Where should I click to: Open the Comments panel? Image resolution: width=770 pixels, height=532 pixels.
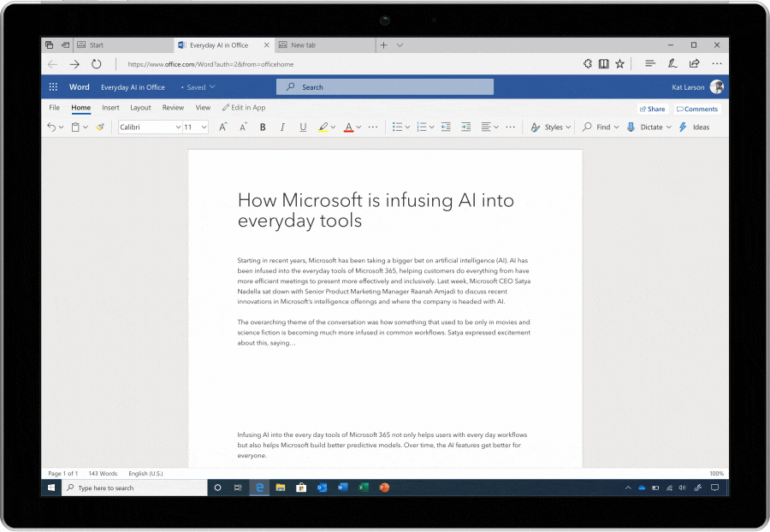click(x=697, y=109)
